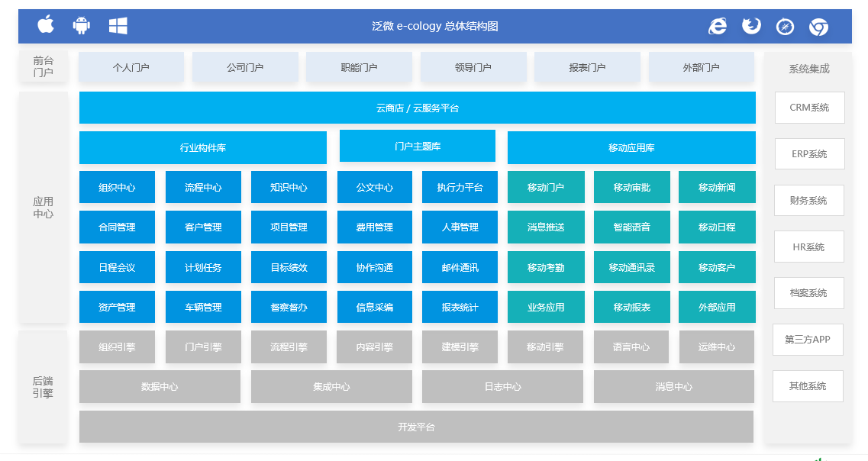Open the 移动门户 mobile app
The image size is (868, 461).
tap(546, 187)
